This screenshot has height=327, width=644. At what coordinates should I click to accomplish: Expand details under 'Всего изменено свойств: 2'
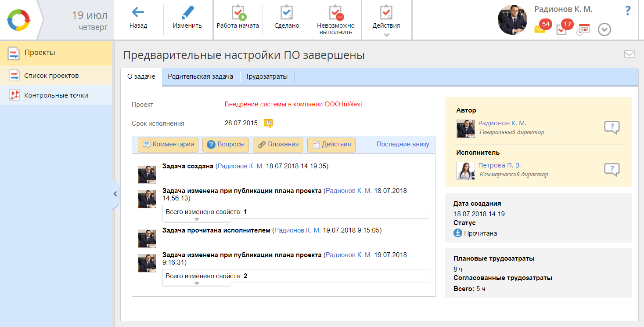point(197,283)
